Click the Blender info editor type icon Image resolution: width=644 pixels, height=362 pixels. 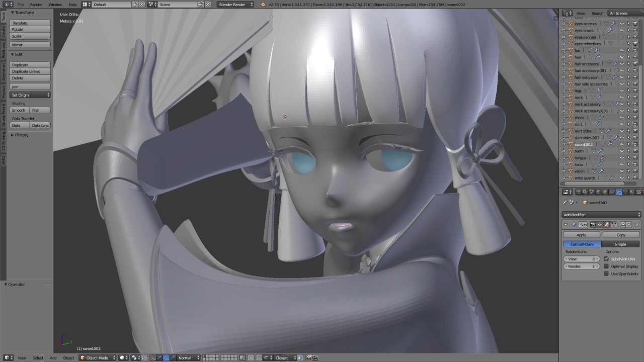(x=6, y=5)
